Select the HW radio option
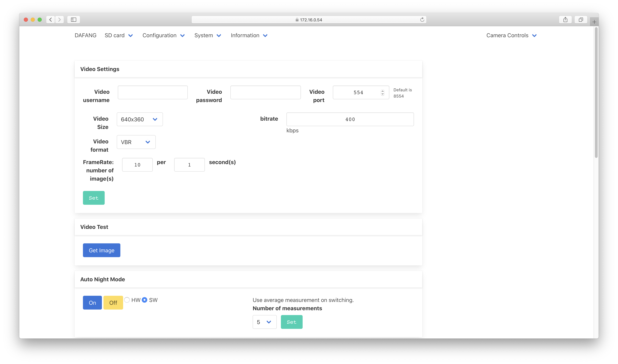This screenshot has height=364, width=618. tap(127, 300)
